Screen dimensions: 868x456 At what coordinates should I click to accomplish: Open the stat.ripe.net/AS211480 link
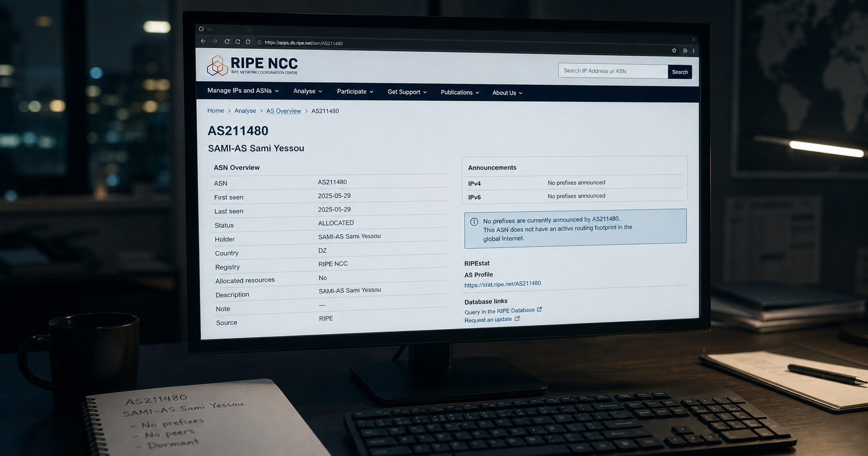tap(502, 284)
